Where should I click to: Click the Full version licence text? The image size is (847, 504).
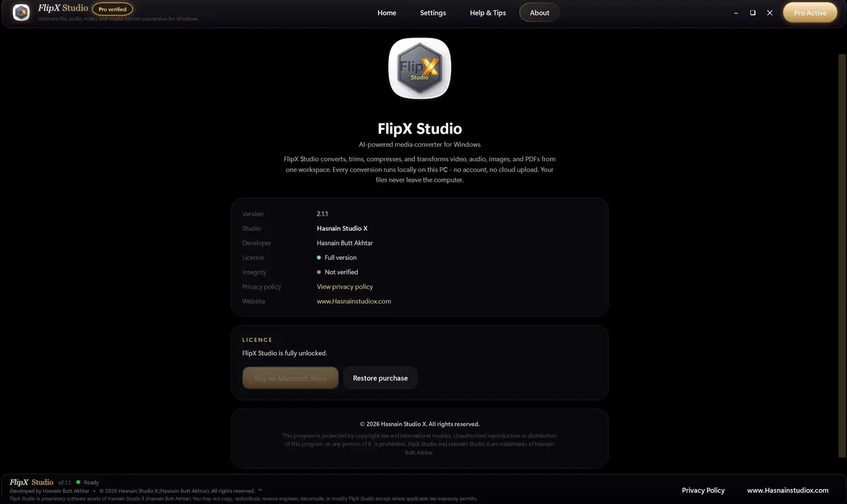(x=340, y=258)
